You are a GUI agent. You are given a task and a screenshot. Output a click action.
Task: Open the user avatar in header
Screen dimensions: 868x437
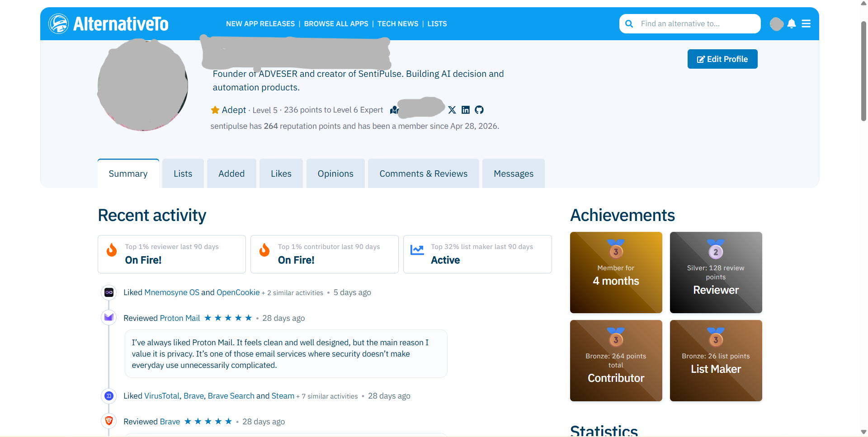(777, 24)
